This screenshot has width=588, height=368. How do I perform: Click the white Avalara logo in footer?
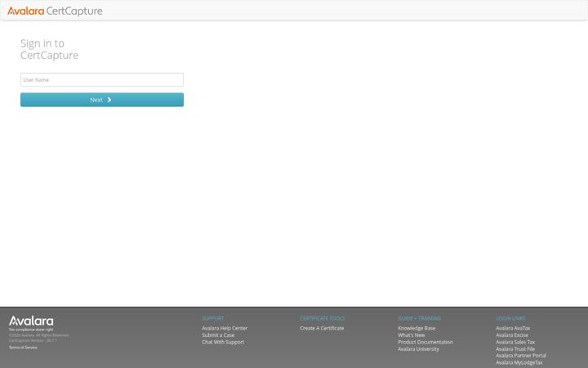tap(31, 321)
